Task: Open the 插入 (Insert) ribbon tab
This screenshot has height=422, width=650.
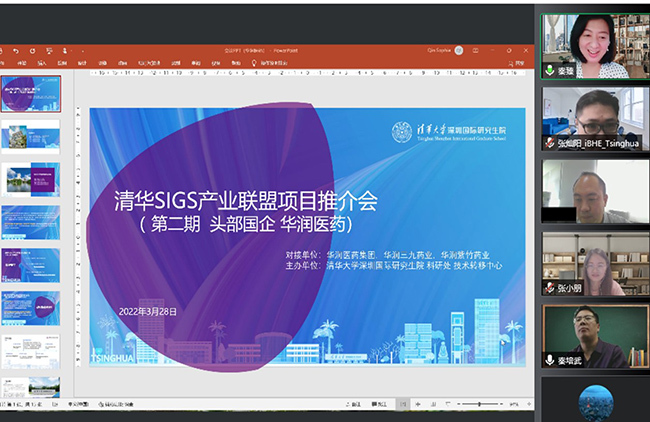Action: click(42, 63)
